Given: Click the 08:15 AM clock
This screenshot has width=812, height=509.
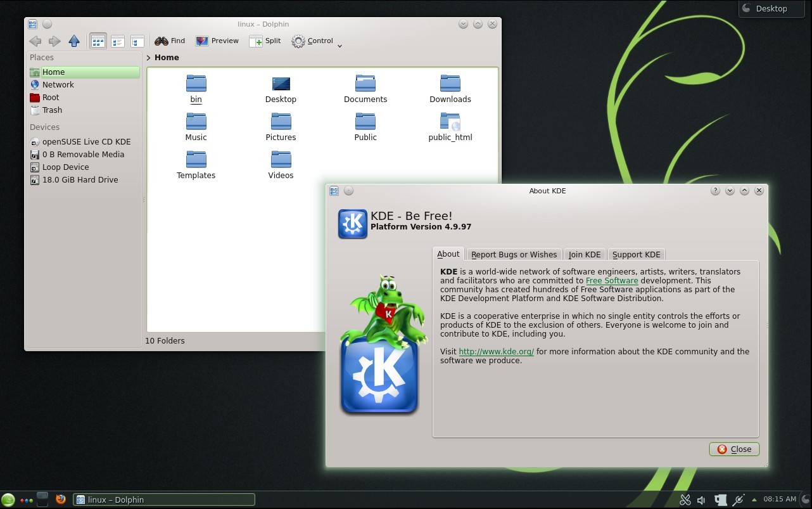Looking at the screenshot, I should pos(779,499).
